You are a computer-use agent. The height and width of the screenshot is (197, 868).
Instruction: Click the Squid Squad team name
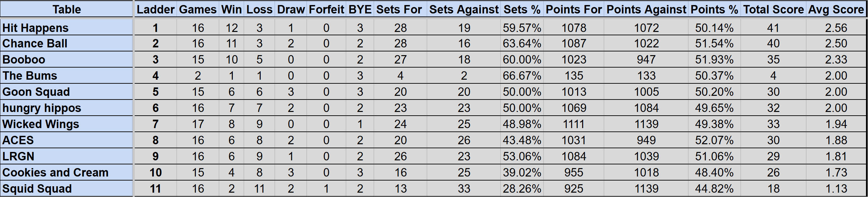[x=37, y=189]
